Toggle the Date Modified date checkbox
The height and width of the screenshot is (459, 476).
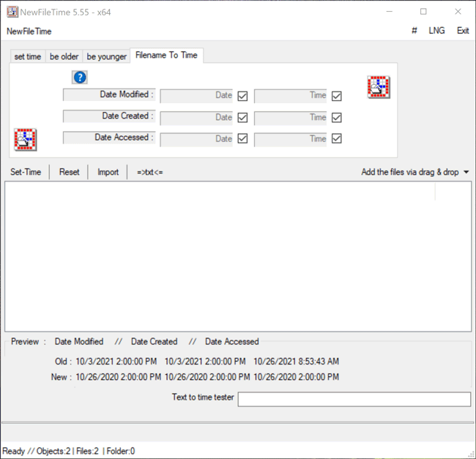pyautogui.click(x=242, y=96)
